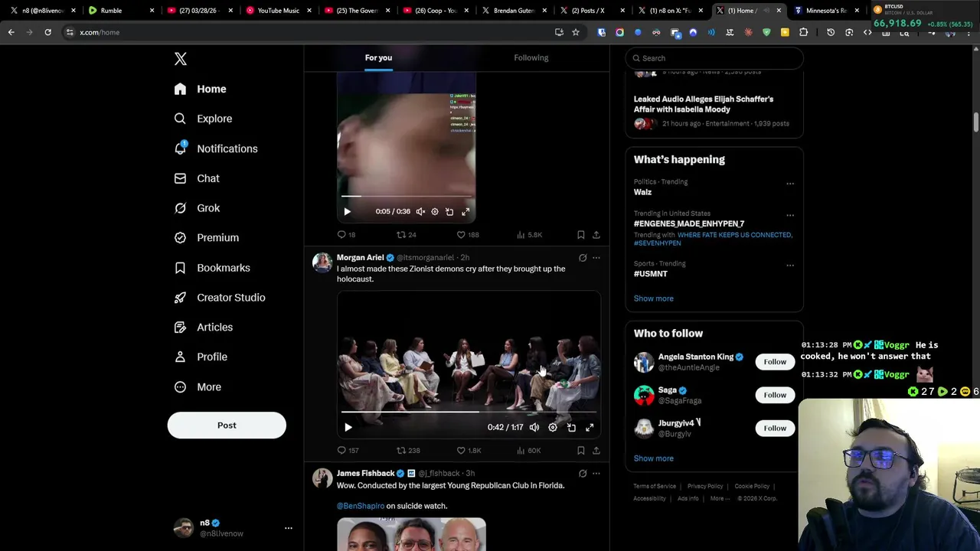Follow Saga @SagaFraga
This screenshot has width=980, height=551.
[775, 395]
